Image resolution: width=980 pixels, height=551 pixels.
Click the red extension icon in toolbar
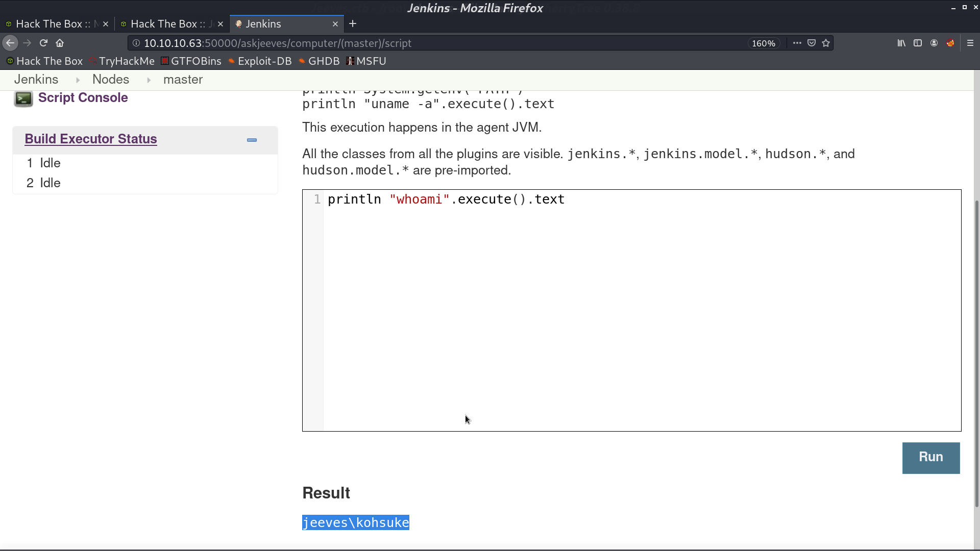click(x=950, y=43)
